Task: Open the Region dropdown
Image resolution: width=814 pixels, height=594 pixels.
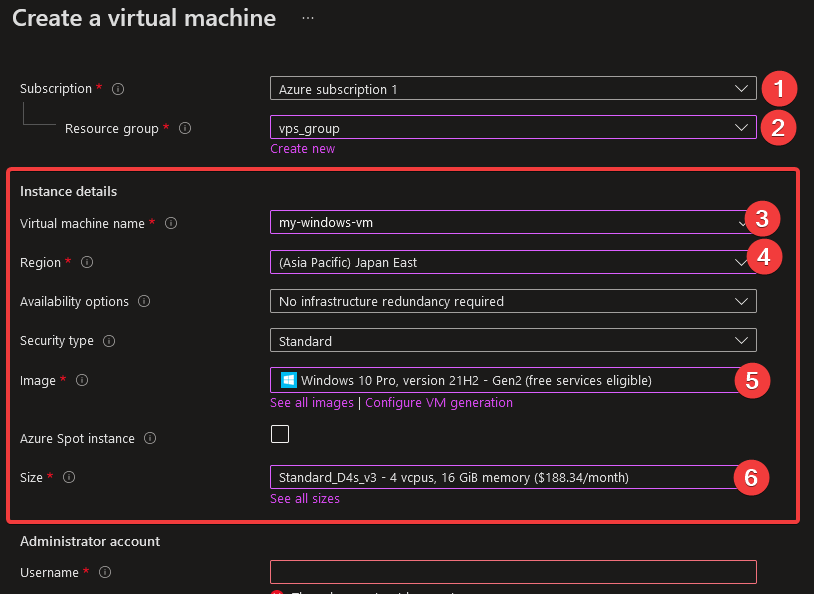Action: click(x=513, y=262)
